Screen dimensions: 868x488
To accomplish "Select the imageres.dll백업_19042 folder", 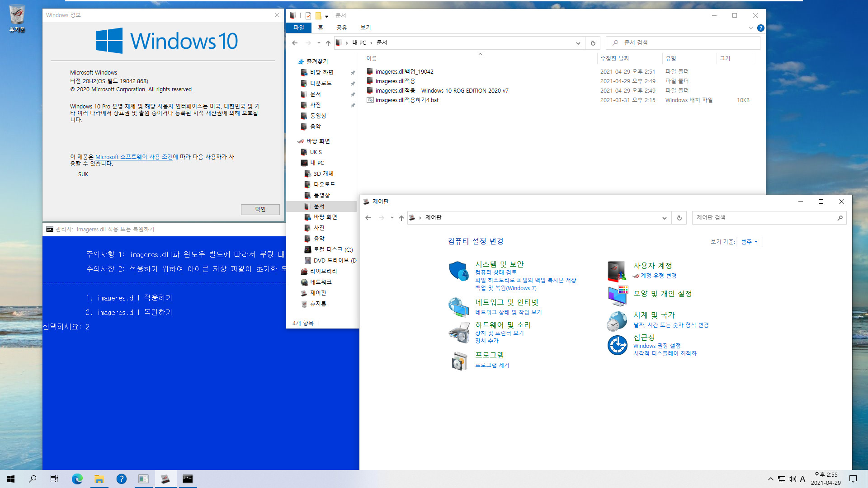I will pos(404,71).
